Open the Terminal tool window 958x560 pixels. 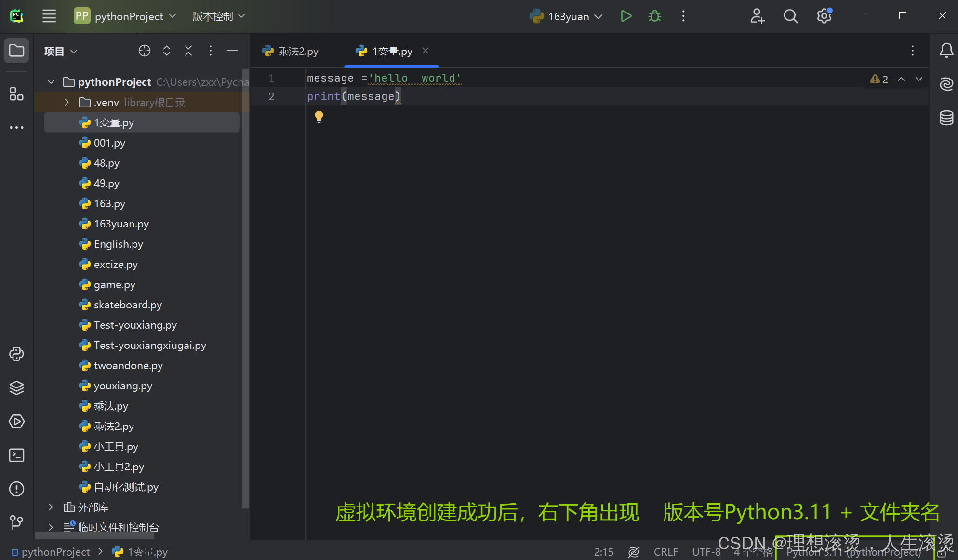coord(16,455)
